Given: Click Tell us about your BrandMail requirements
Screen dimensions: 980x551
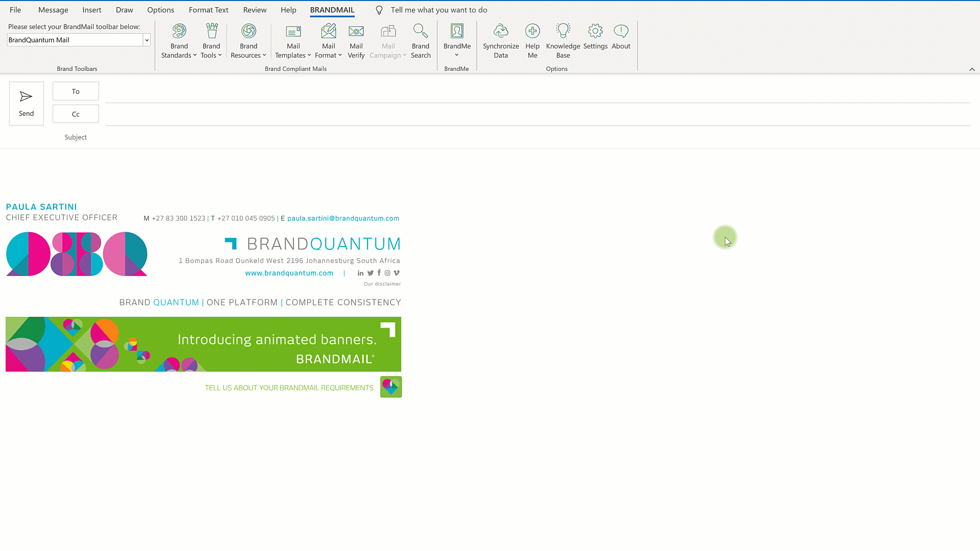Looking at the screenshot, I should tap(288, 387).
